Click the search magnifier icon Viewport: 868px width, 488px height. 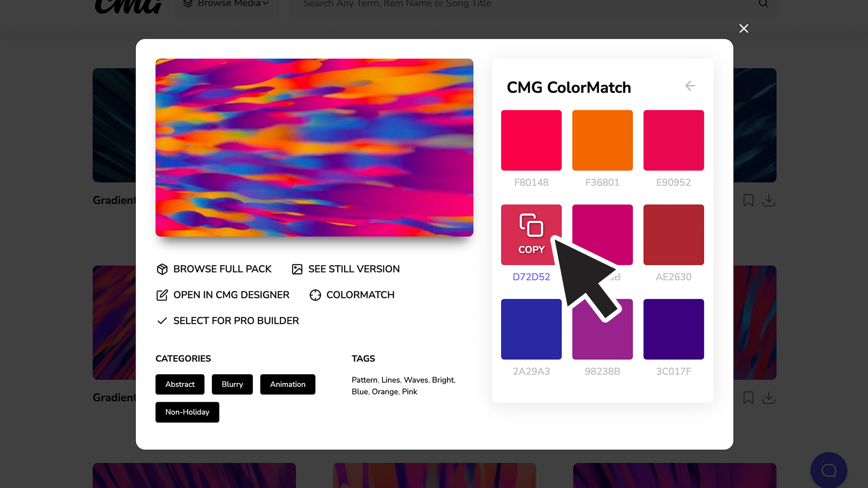pos(764,4)
